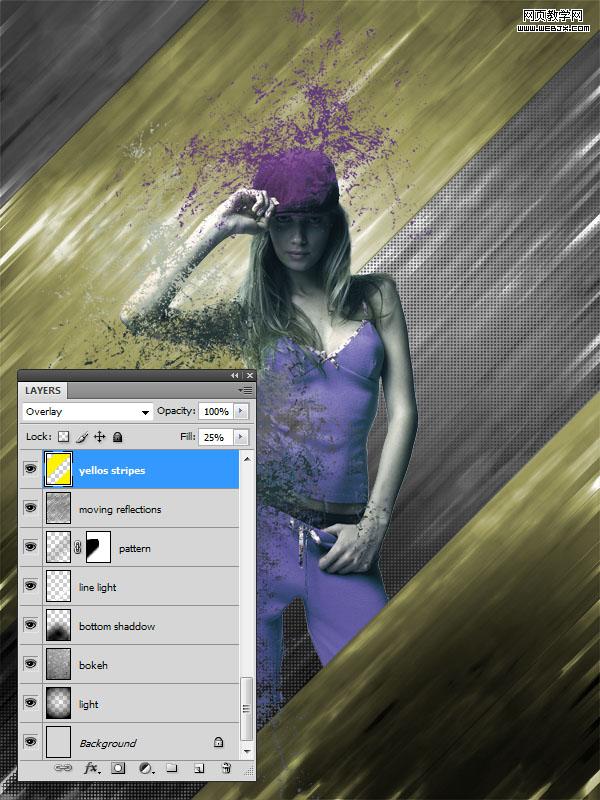Select the Background layer thumbnail
This screenshot has width=600, height=800.
[x=59, y=742]
